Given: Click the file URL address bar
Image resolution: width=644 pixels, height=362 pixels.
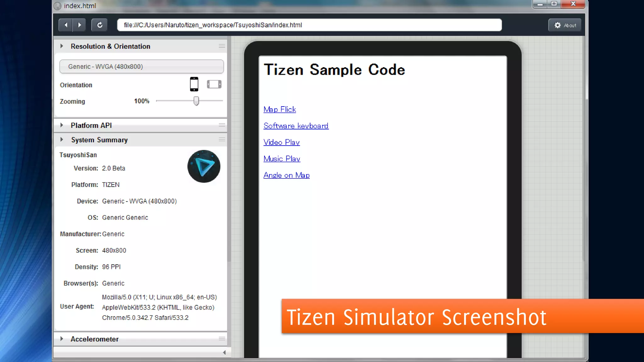Looking at the screenshot, I should (309, 25).
